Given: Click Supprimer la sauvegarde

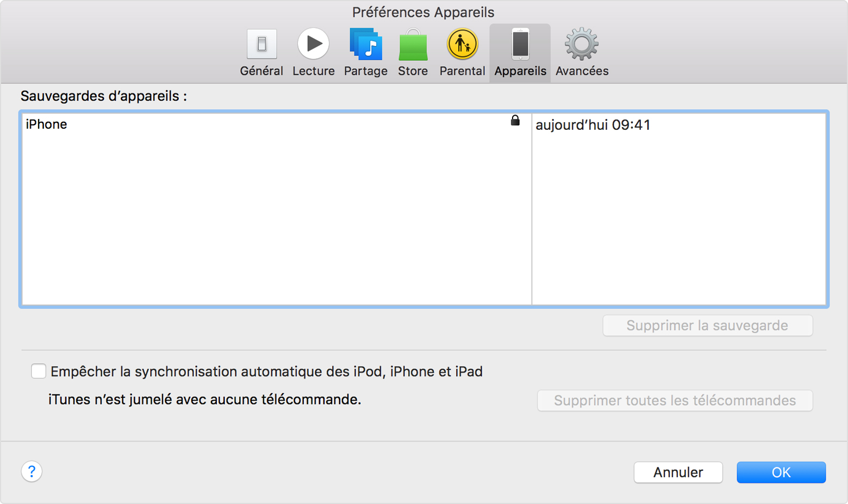Looking at the screenshot, I should pyautogui.click(x=707, y=325).
